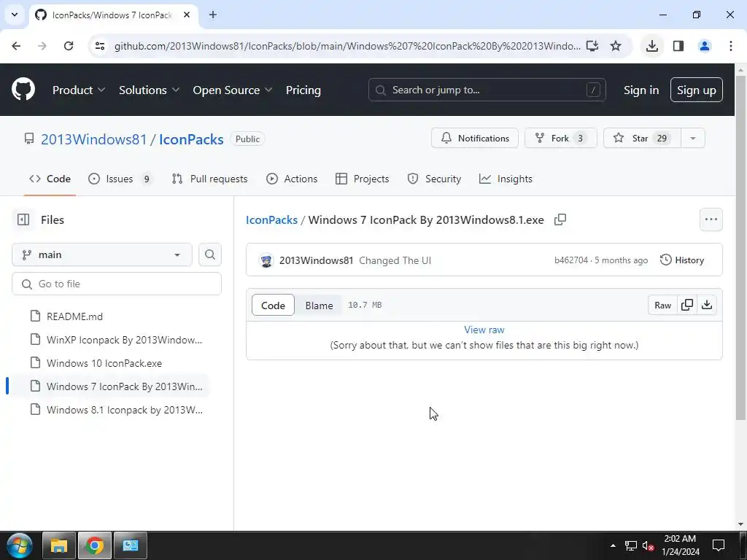
Task: Open 2013Windows81 owner link in header
Action: pos(94,139)
